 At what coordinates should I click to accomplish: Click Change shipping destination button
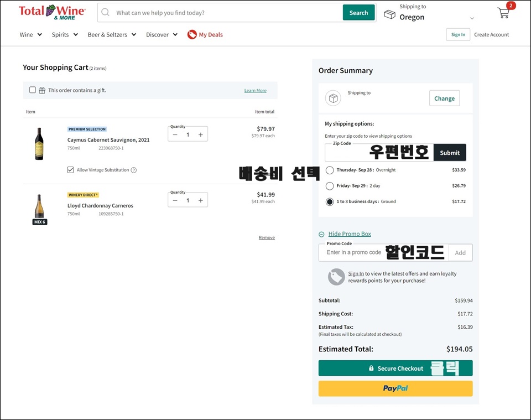(x=444, y=98)
